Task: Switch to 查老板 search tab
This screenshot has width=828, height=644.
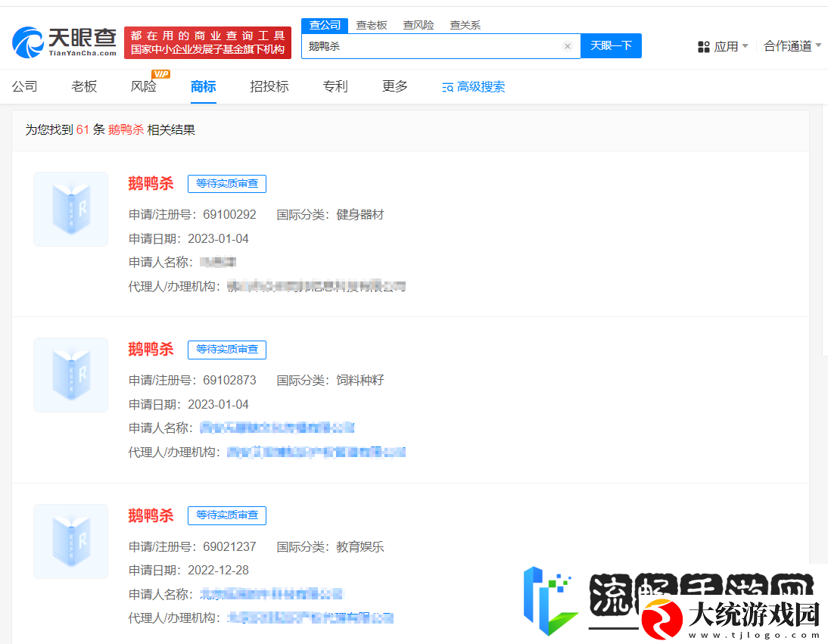Action: [x=371, y=25]
